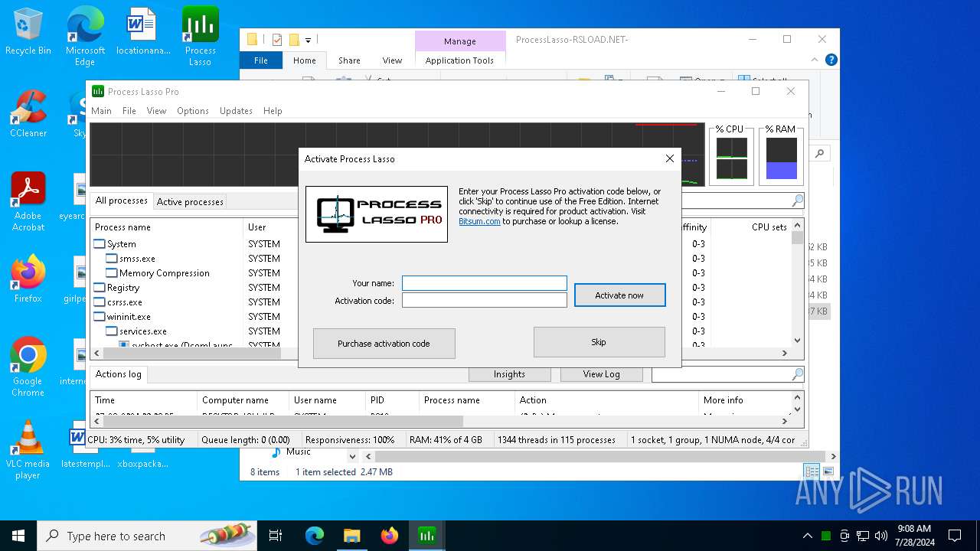Expand the File Explorer ribbon chevron
The height and width of the screenshot is (551, 980).
pyautogui.click(x=816, y=60)
